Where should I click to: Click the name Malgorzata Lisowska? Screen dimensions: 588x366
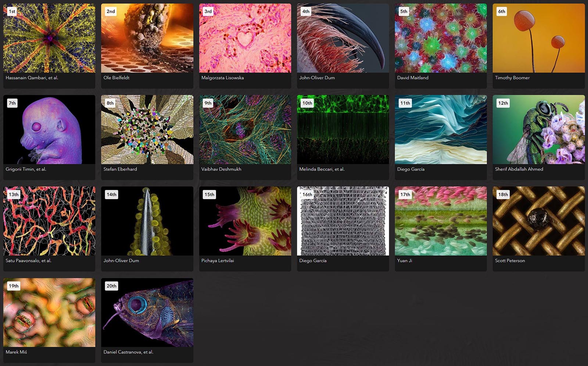223,78
